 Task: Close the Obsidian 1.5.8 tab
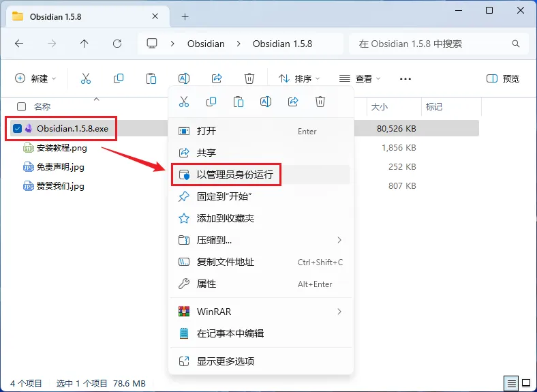[155, 16]
